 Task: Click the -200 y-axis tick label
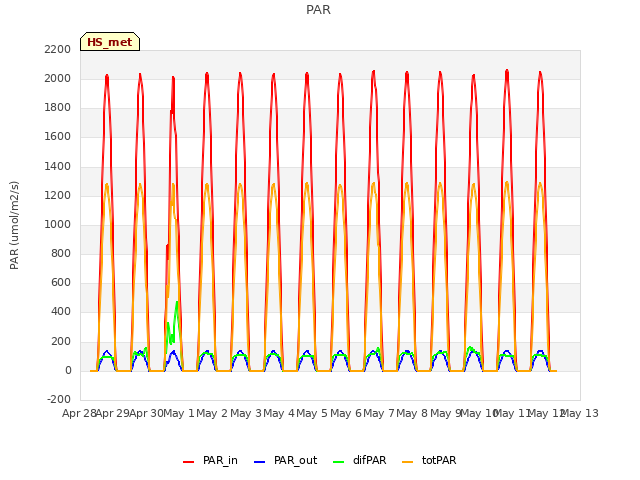59,399
